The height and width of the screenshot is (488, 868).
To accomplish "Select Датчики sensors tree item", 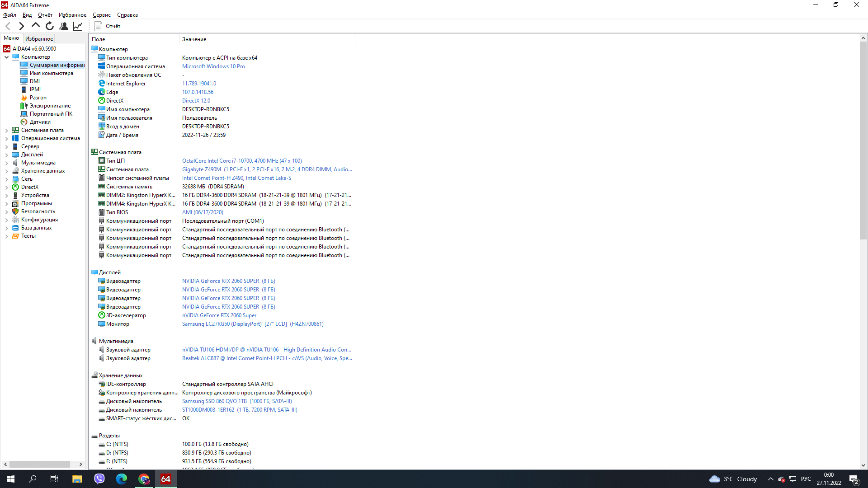I will tap(35, 122).
